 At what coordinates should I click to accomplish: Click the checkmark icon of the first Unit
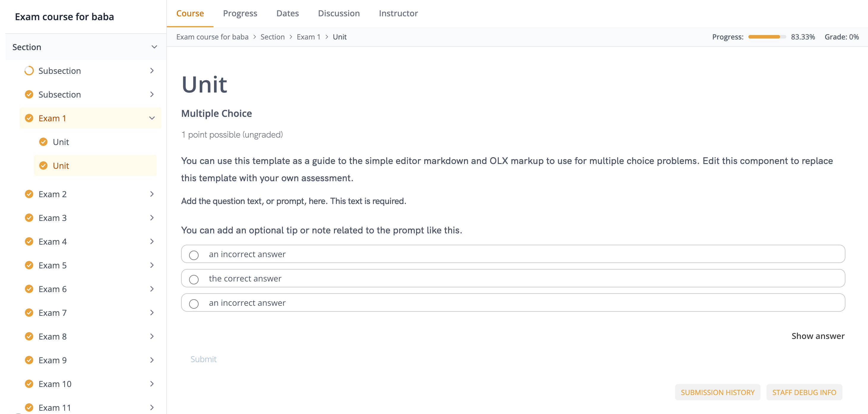43,142
